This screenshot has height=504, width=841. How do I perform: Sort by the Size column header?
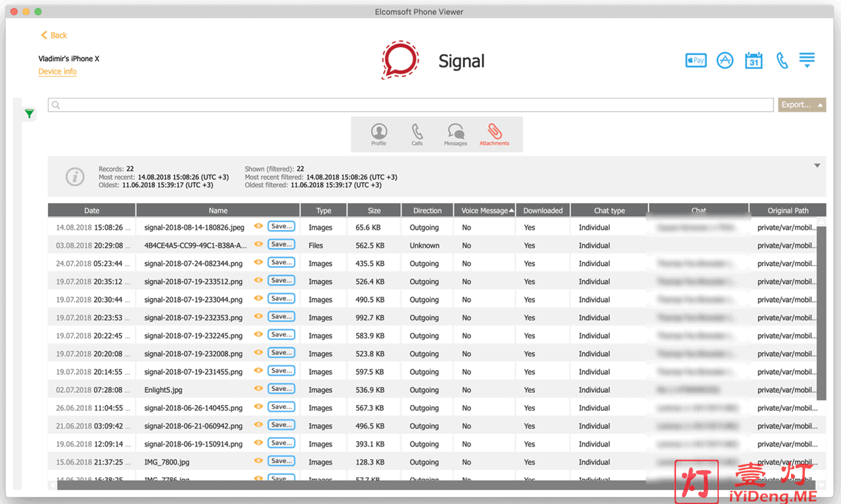coord(375,210)
